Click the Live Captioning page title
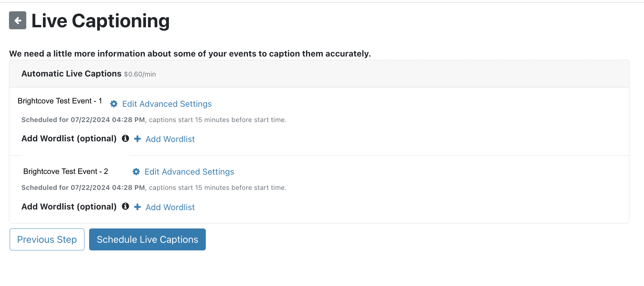 point(100,21)
